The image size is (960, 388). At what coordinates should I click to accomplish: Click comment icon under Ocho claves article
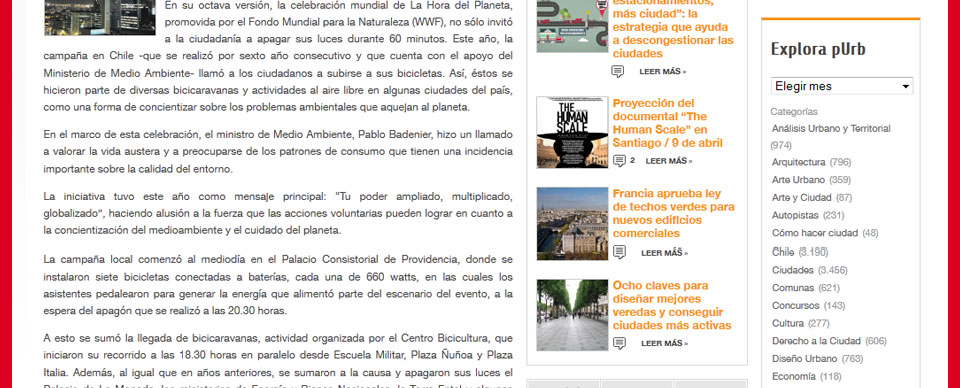click(x=619, y=343)
